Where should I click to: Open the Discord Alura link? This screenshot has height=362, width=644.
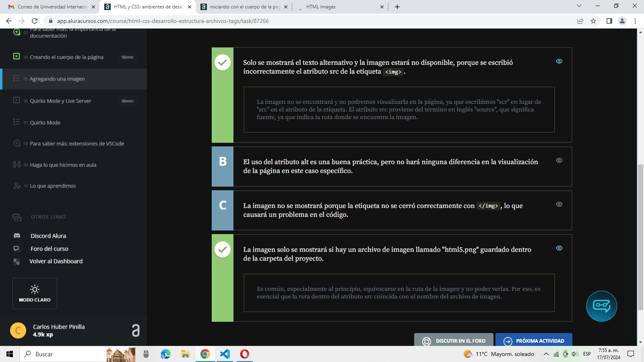click(x=48, y=236)
